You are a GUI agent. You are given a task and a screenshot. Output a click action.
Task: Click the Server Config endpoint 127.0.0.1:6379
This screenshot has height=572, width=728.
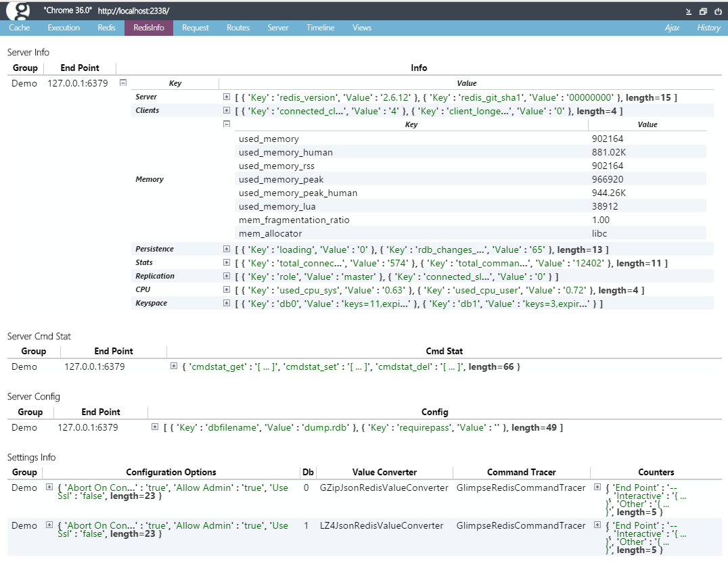tap(88, 427)
